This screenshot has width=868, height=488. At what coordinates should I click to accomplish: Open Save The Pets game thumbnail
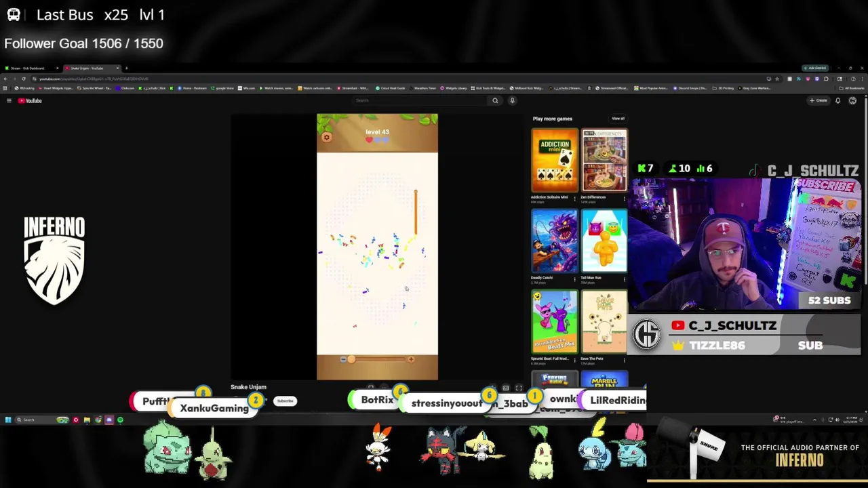click(x=604, y=322)
